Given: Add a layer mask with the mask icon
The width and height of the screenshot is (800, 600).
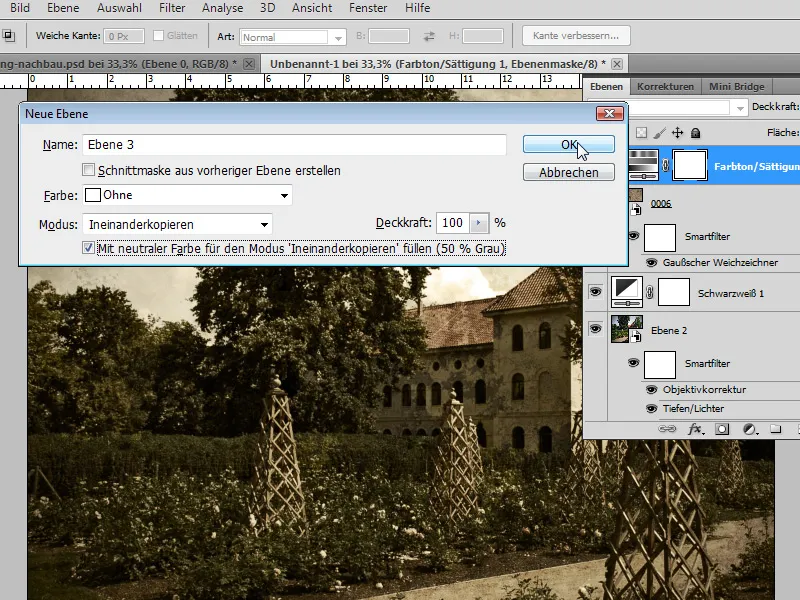Looking at the screenshot, I should (721, 429).
